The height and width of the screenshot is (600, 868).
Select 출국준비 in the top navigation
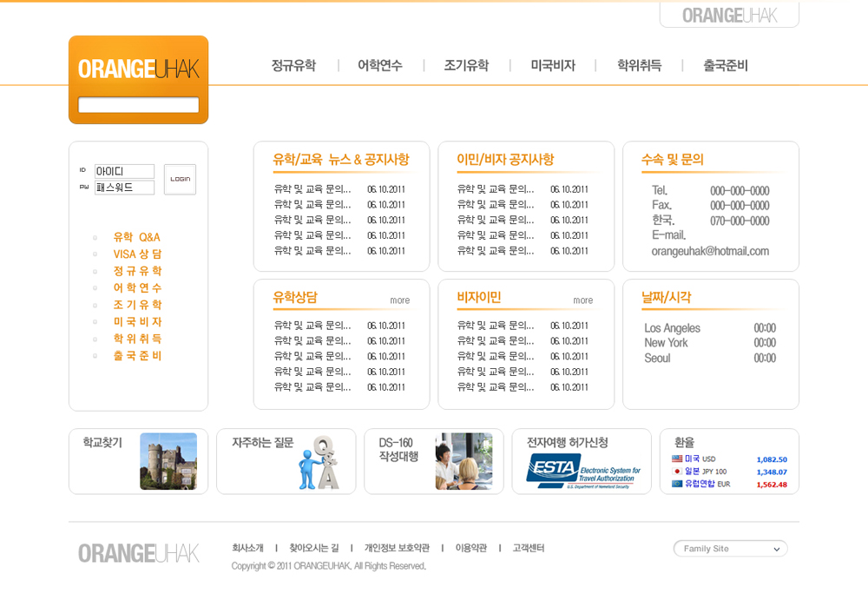point(725,65)
